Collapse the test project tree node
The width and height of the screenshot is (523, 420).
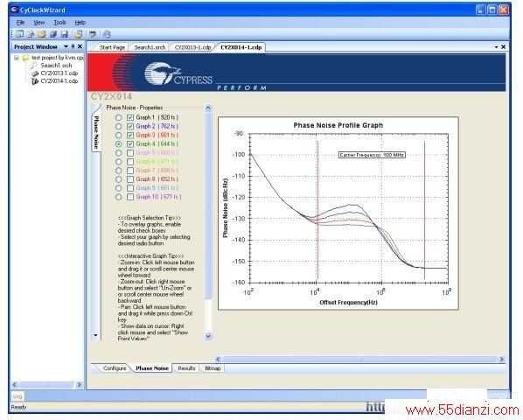(x=16, y=58)
